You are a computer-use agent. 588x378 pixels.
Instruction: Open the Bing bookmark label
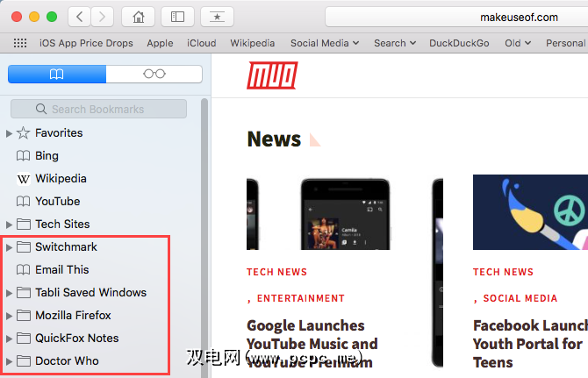pyautogui.click(x=47, y=156)
